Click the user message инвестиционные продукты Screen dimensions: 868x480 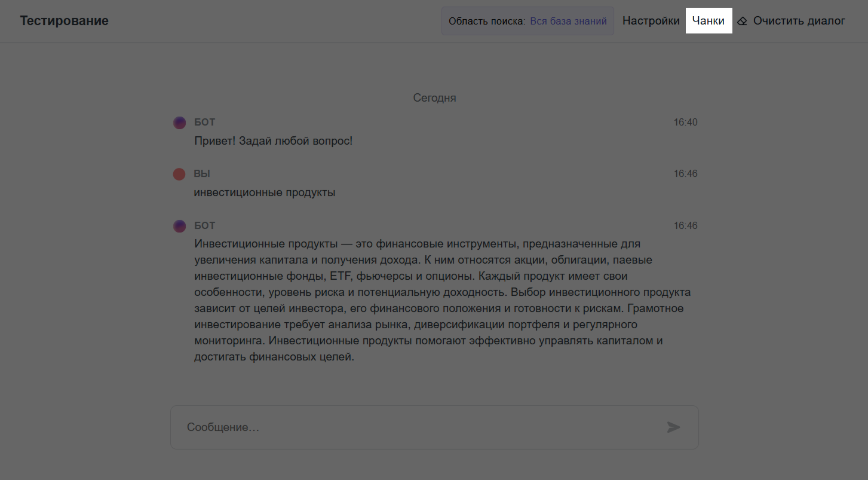(265, 192)
